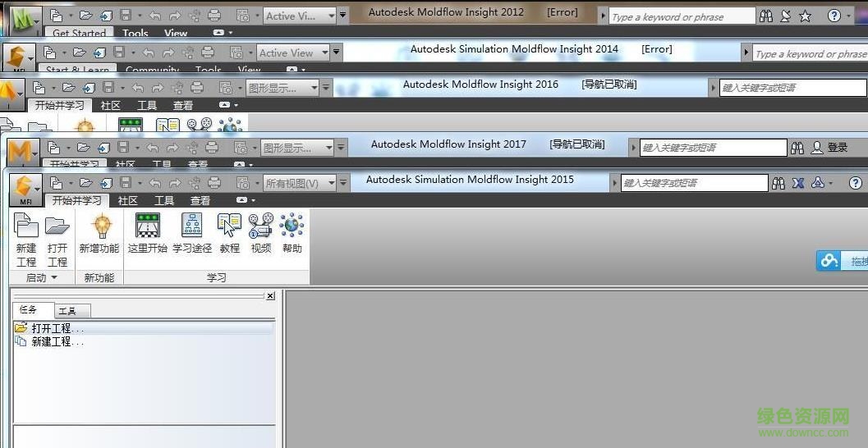Open the 学习途径 learning path icon
This screenshot has height=448, width=868.
(x=191, y=225)
